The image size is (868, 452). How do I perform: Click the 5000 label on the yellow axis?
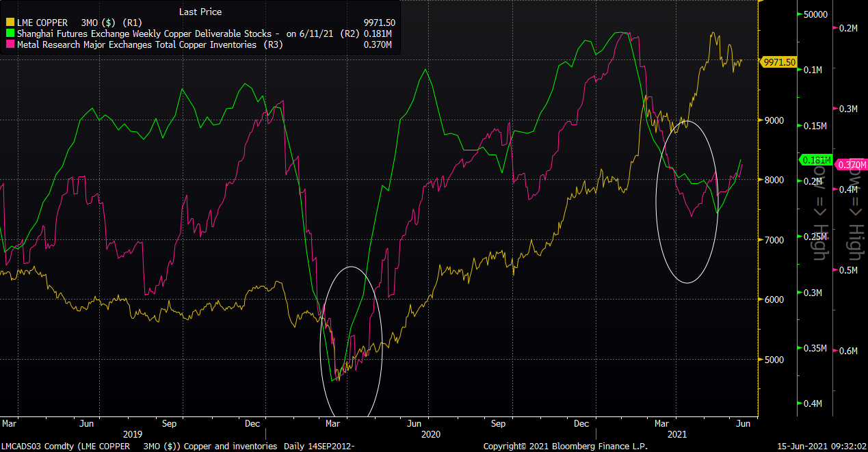[773, 359]
